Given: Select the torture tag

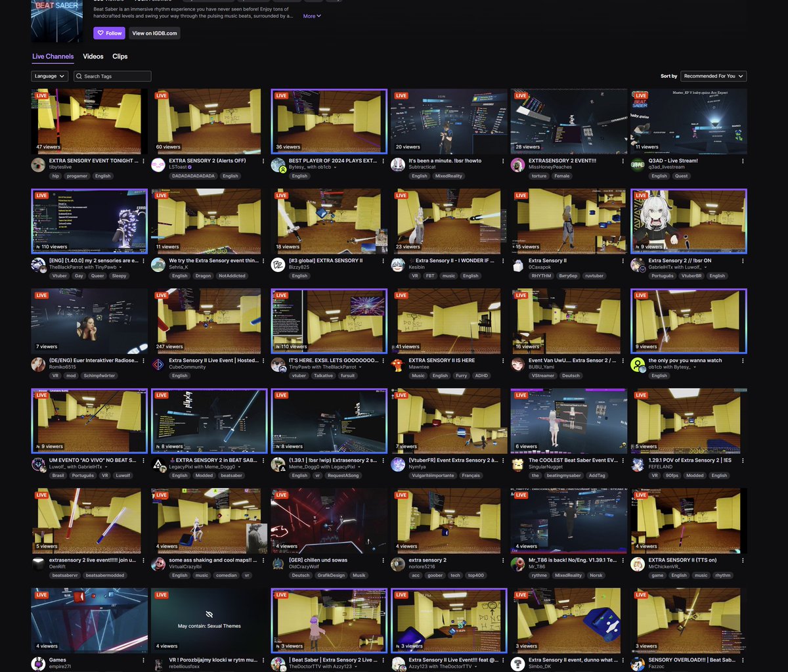Looking at the screenshot, I should pos(539,176).
